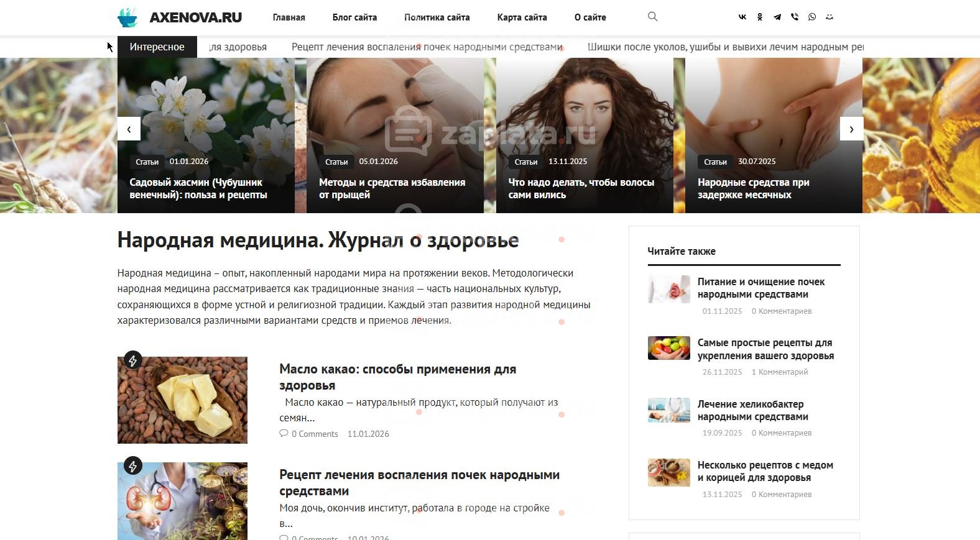Click the Интересное ticker label

point(157,47)
